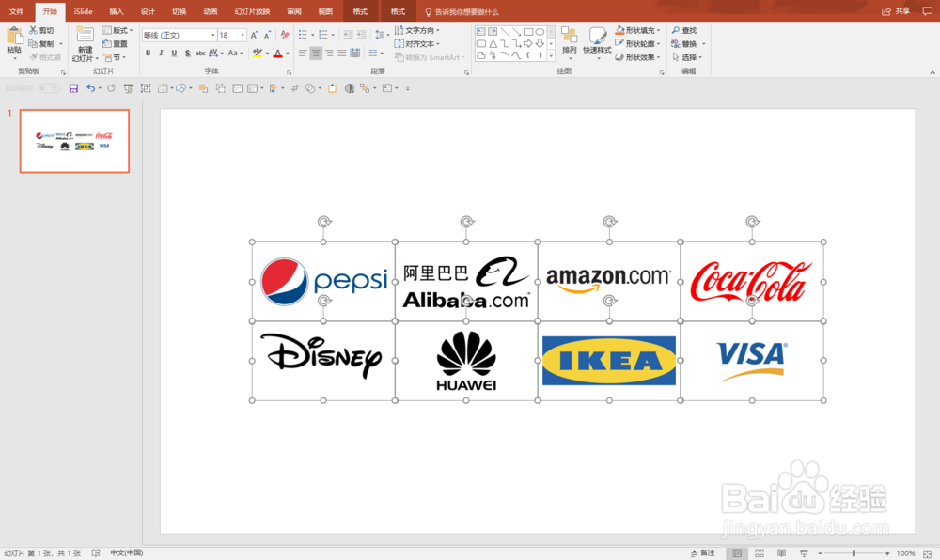The height and width of the screenshot is (560, 940).
Task: Increase font size with the large A icon
Action: 254,35
